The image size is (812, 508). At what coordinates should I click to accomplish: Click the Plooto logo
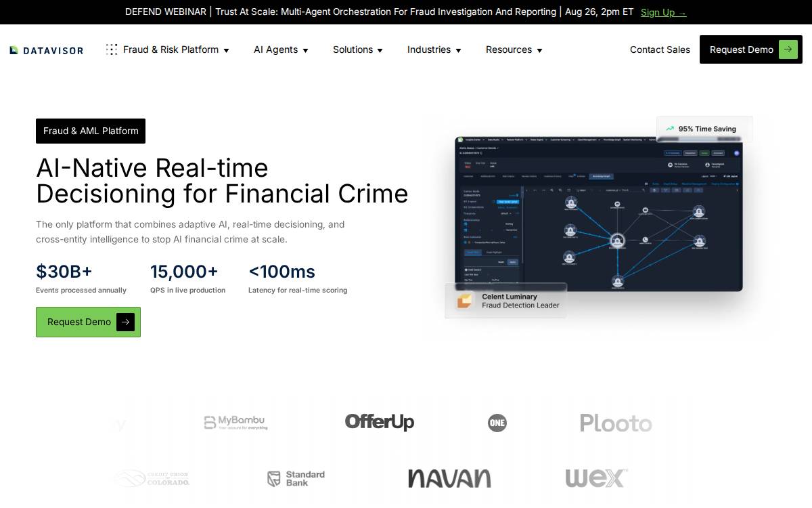pos(616,423)
